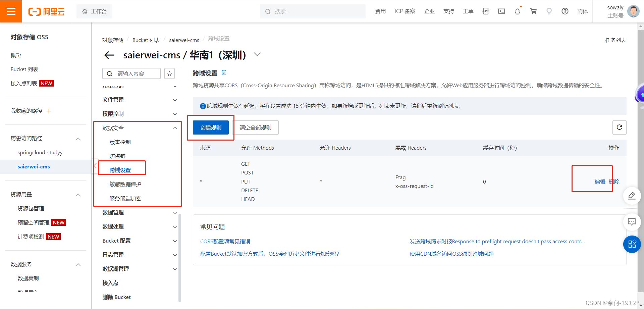Click 编辑 for the CORS rule

600,182
